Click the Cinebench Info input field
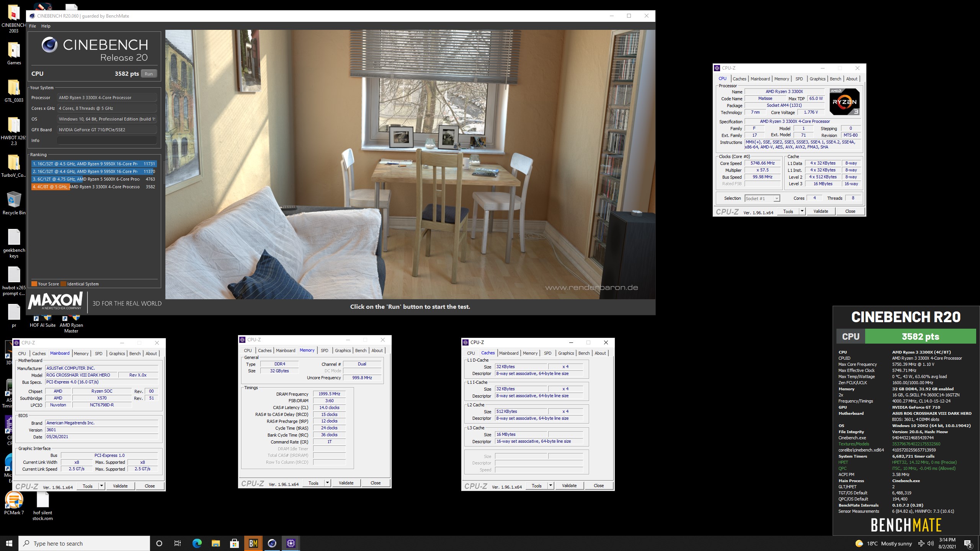 107,140
